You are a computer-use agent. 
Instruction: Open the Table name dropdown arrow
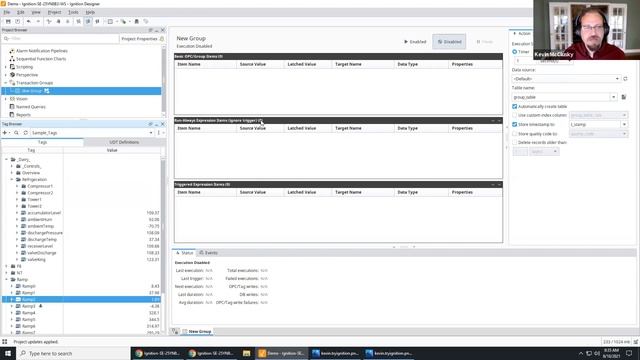pos(613,97)
